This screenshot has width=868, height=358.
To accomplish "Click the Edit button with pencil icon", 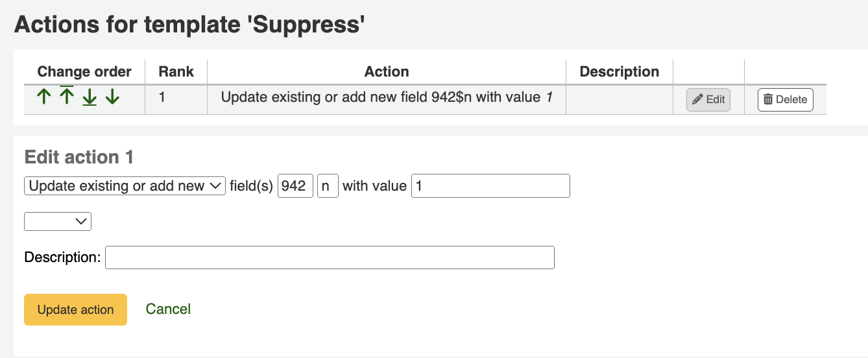I will (x=708, y=100).
